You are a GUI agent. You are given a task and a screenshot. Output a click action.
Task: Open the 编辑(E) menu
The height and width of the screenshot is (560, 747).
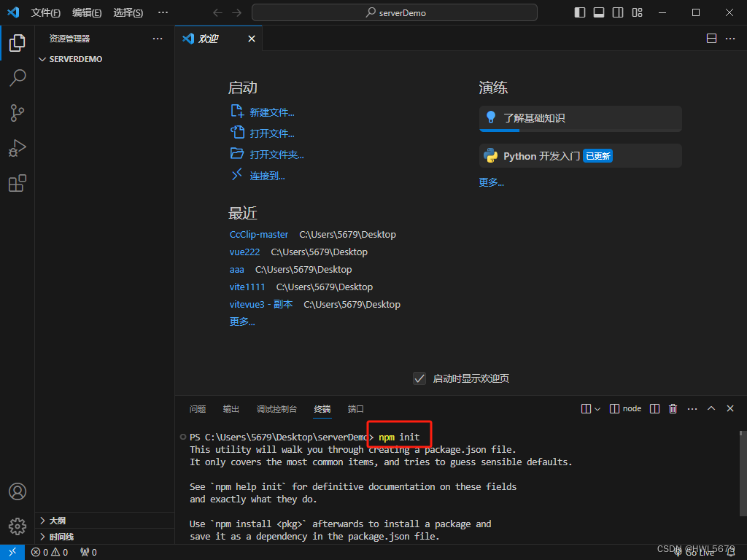click(87, 13)
